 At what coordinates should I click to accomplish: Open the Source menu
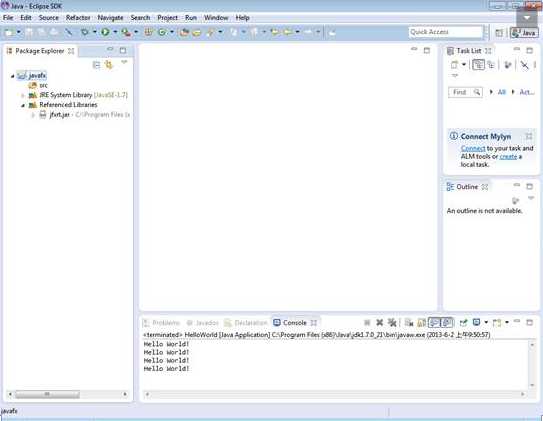pos(48,18)
